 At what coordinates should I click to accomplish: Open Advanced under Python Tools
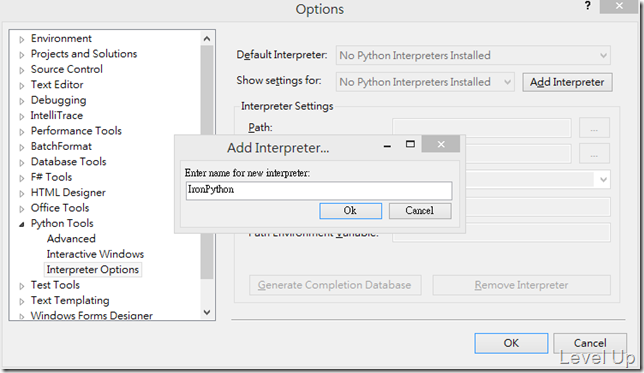pos(71,239)
